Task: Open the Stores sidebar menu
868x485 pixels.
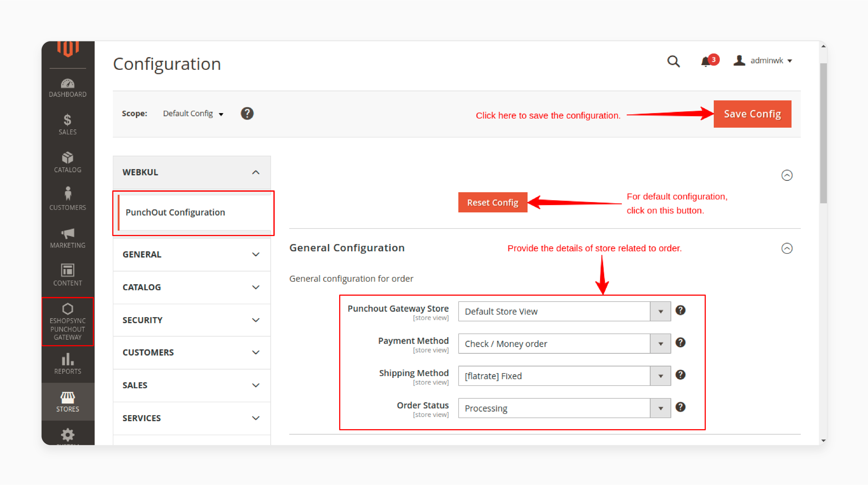Action: (x=68, y=401)
